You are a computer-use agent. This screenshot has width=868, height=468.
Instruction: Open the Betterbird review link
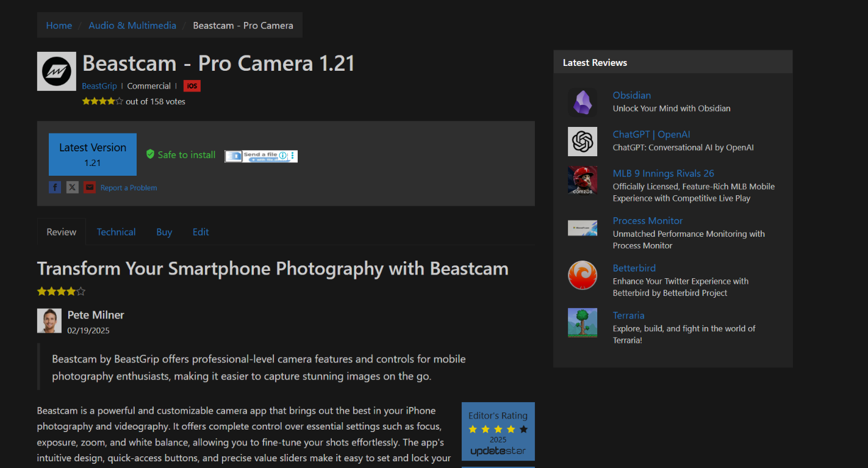click(634, 268)
